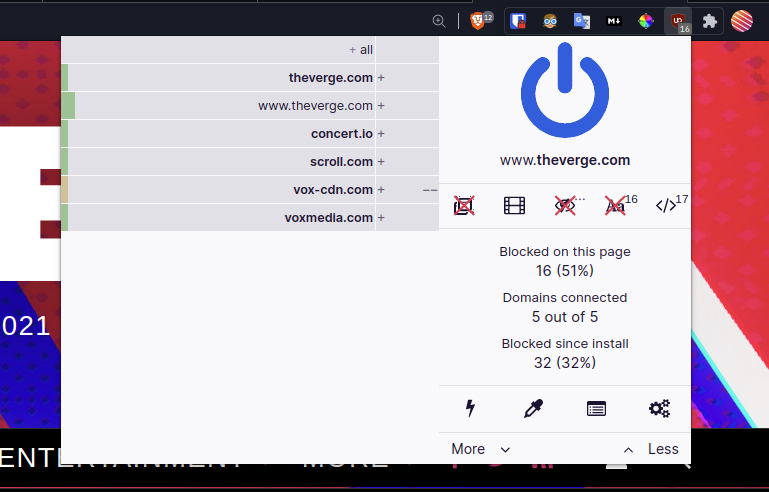
Task: Click the green rule cell for concert.io
Action: point(65,133)
